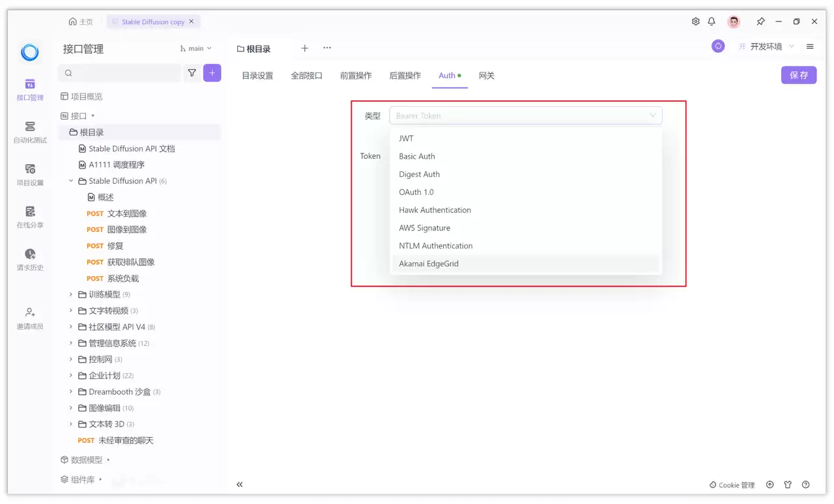
Task: Open Stable Diffusion API 文档
Action: [127, 148]
